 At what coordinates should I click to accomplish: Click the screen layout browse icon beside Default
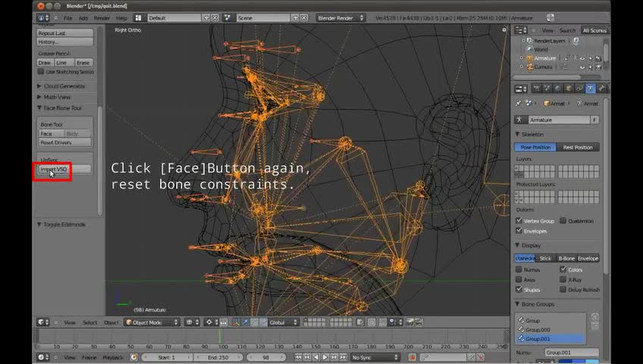click(x=139, y=18)
